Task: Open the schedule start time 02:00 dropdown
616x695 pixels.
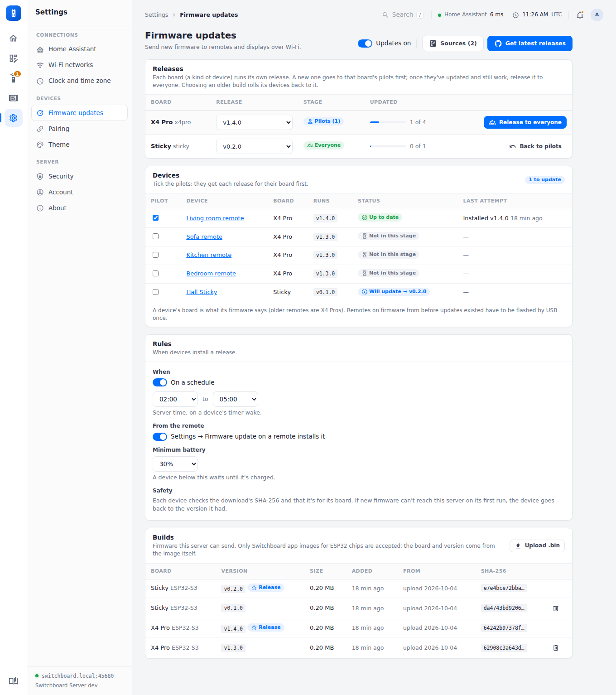Action: (x=175, y=399)
